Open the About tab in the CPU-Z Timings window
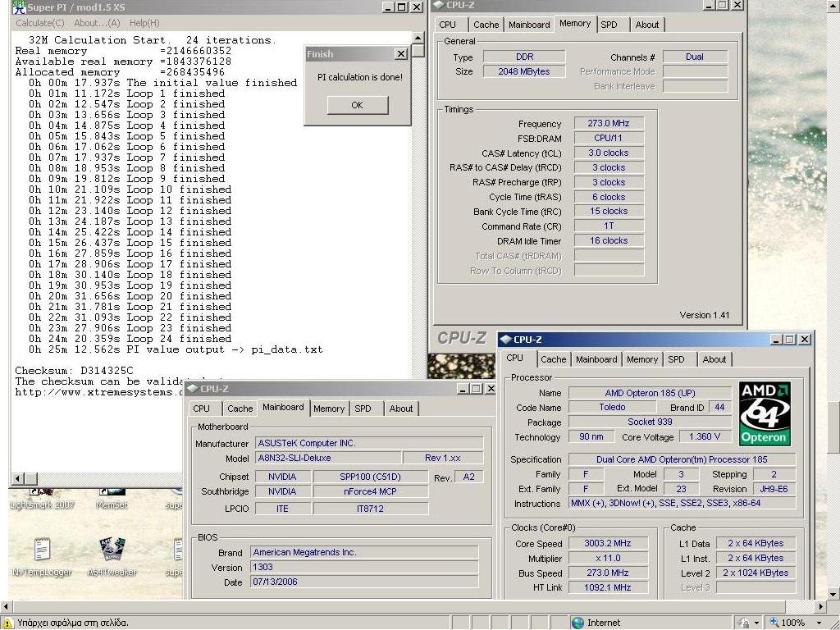Viewport: 840px width, 630px height. click(646, 25)
